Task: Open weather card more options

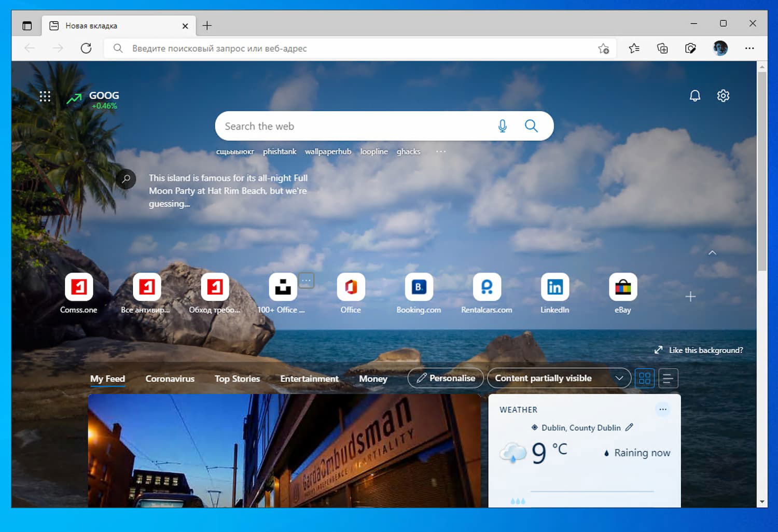Action: click(663, 410)
